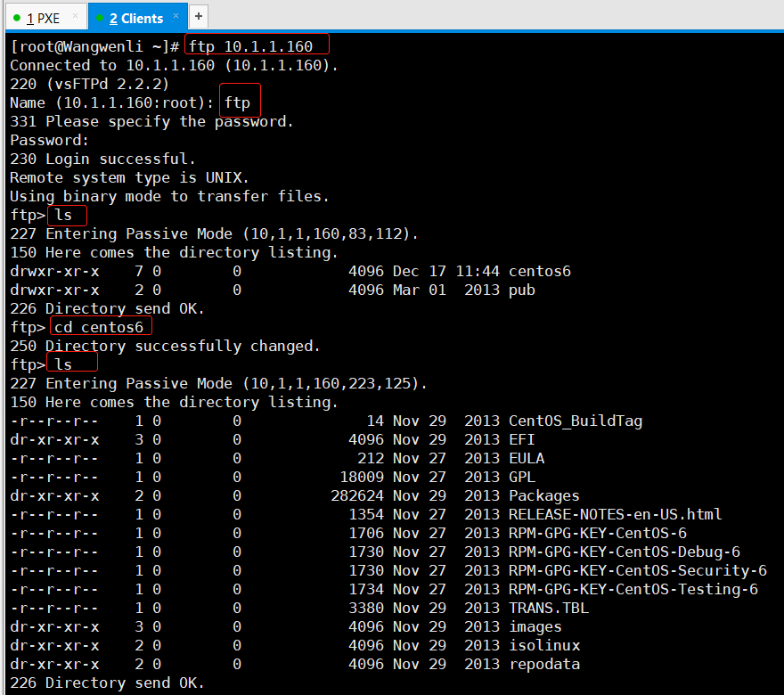The image size is (784, 695).
Task: Click the 'repodata' directory name
Action: pos(544,665)
